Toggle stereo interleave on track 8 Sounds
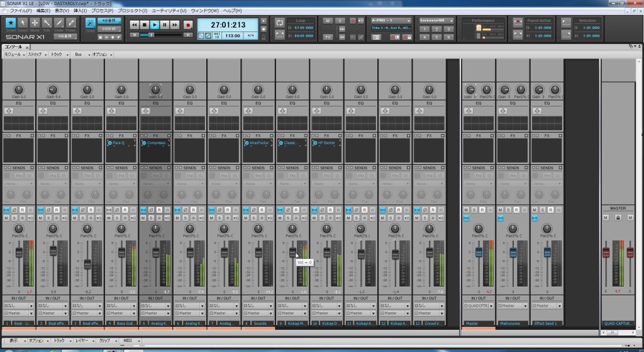Screen dimensions: 644x352 tap(246, 210)
